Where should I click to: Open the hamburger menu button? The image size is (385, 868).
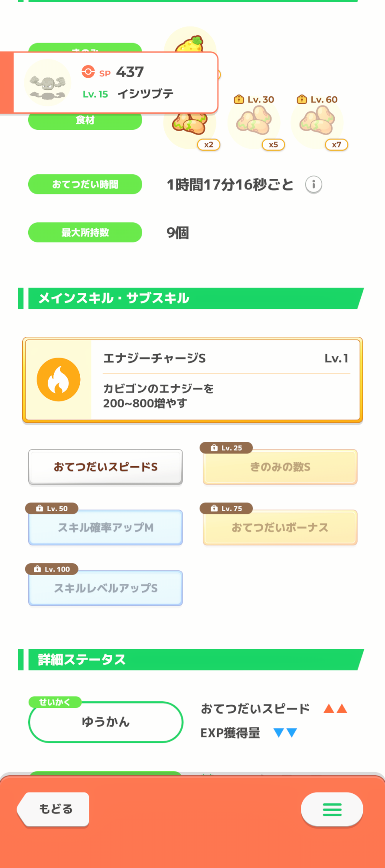coord(332,809)
